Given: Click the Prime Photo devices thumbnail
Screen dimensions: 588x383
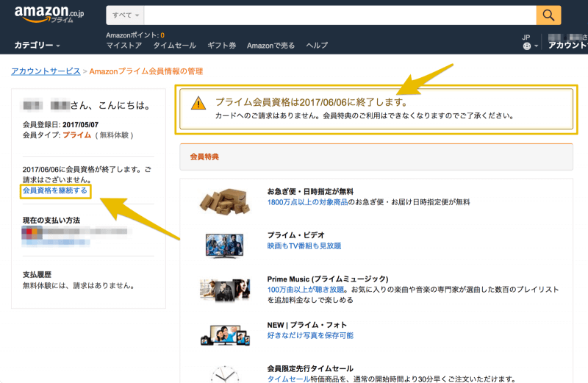Looking at the screenshot, I should [225, 335].
